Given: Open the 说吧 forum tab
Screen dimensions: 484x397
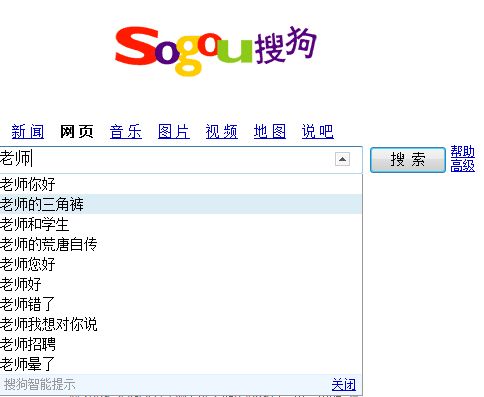Looking at the screenshot, I should [x=318, y=131].
